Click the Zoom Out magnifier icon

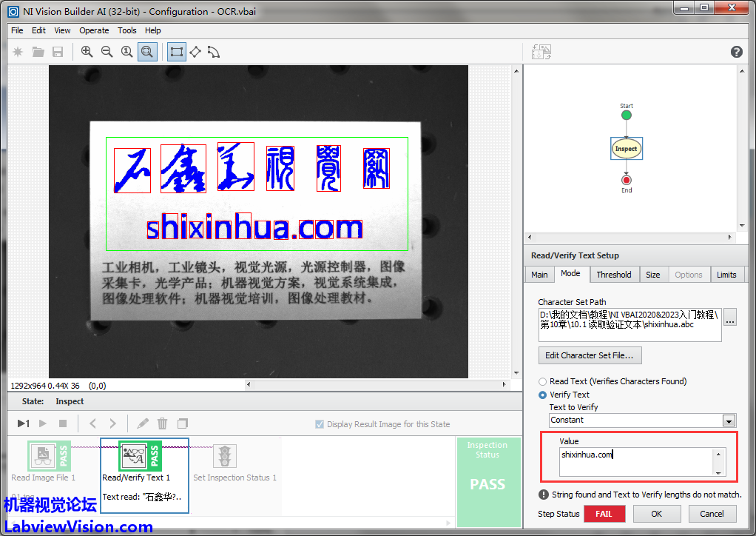point(107,52)
